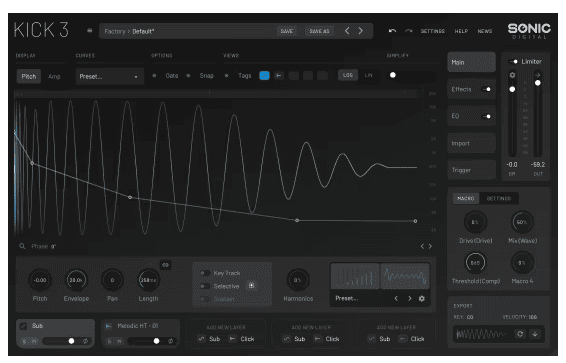The image size is (566, 363).
Task: Toggle the Effects on/off switch
Action: (x=487, y=89)
